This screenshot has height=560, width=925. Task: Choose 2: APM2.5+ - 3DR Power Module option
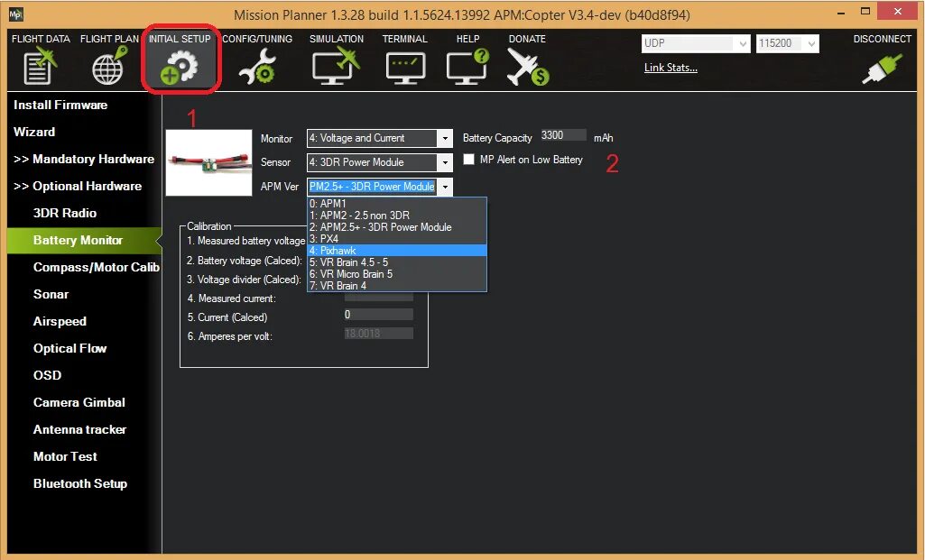click(397, 227)
